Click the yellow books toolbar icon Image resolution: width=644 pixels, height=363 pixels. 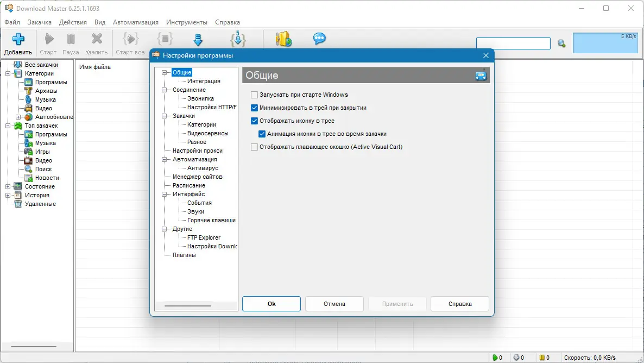[x=283, y=39]
